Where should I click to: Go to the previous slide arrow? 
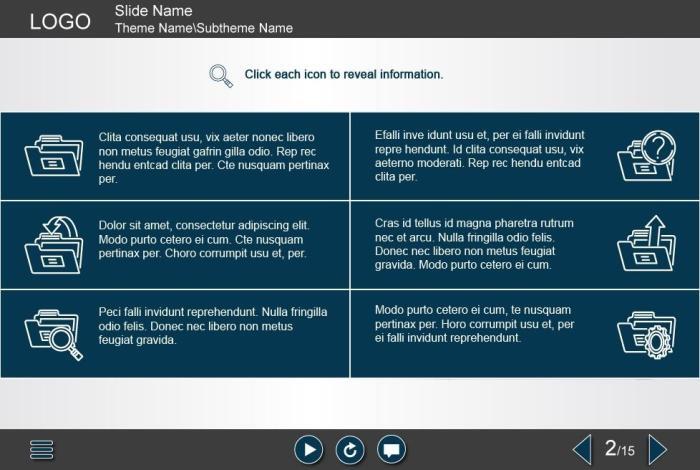(x=581, y=450)
